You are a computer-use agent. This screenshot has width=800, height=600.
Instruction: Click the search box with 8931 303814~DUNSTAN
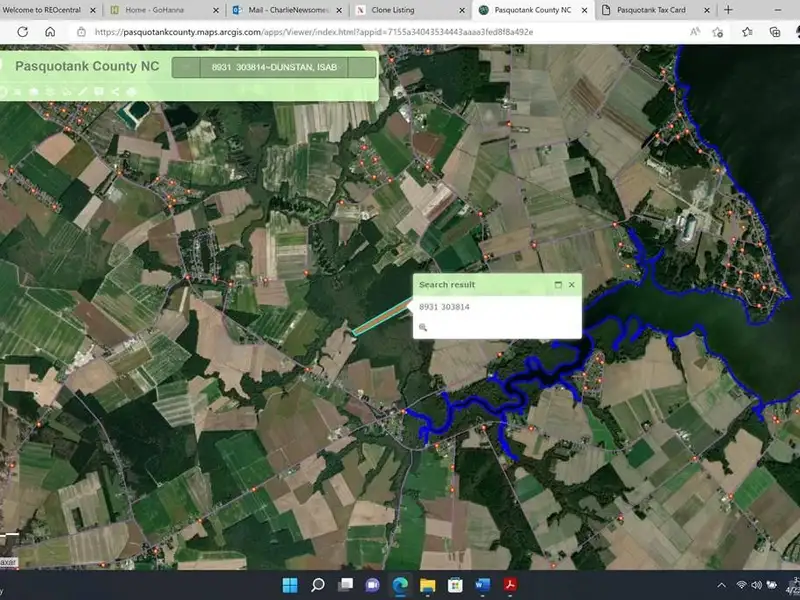pyautogui.click(x=270, y=67)
